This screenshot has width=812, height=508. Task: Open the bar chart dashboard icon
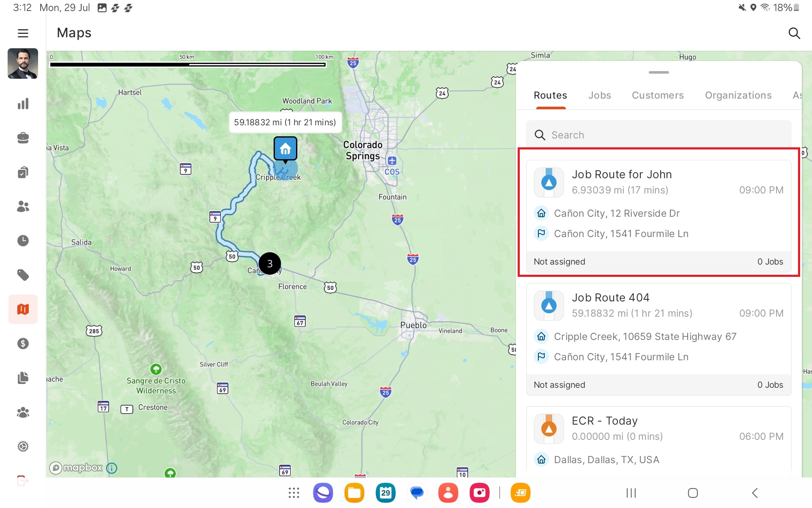point(23,104)
